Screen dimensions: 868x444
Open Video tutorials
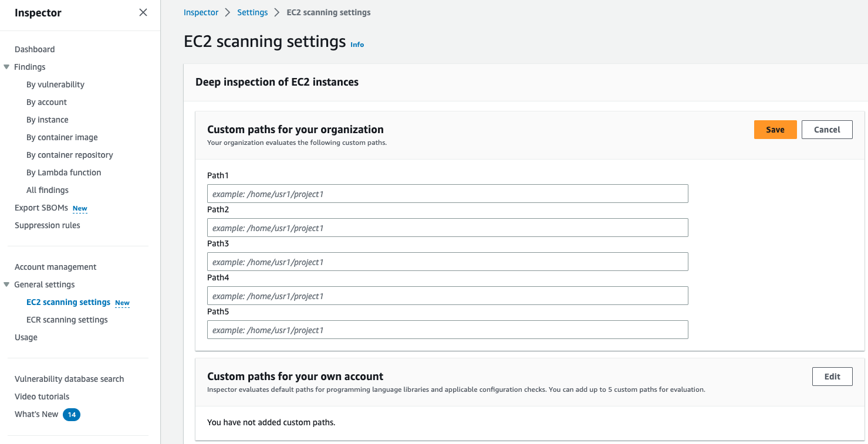point(42,396)
